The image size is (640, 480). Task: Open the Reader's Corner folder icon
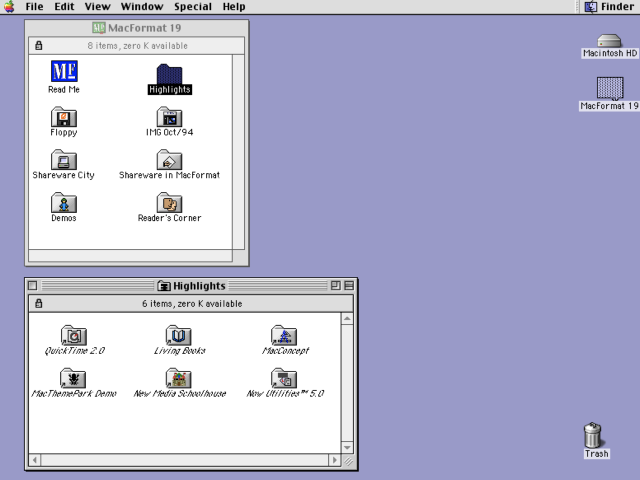pyautogui.click(x=169, y=202)
